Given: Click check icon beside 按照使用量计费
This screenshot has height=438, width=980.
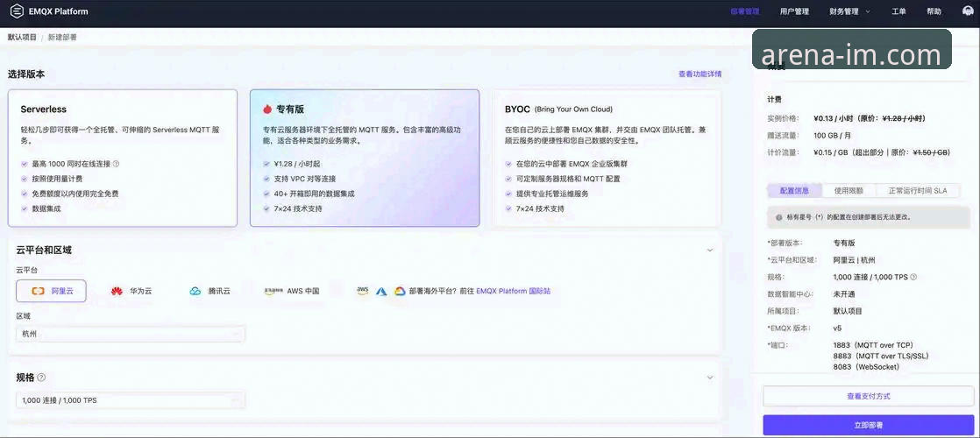Looking at the screenshot, I should coord(25,179).
